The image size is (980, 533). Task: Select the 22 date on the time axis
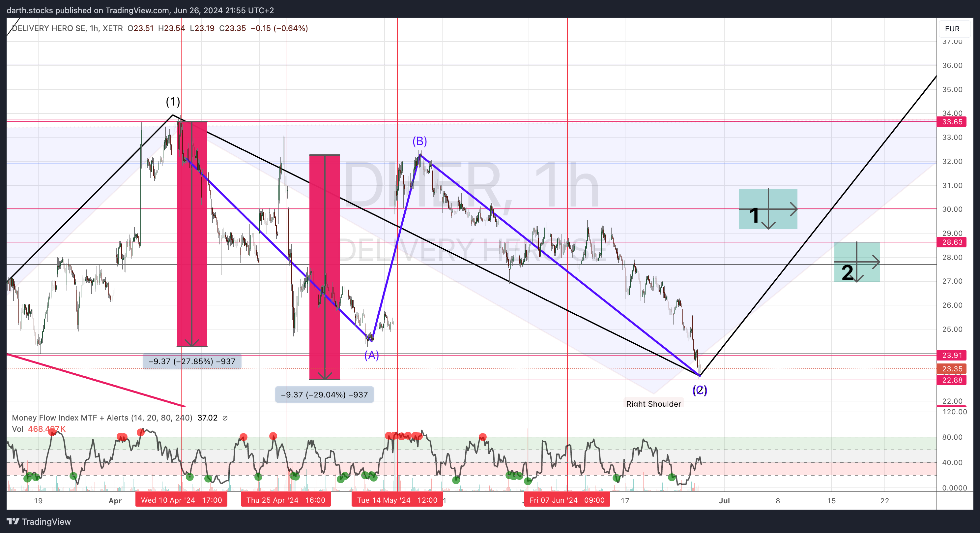[884, 501]
